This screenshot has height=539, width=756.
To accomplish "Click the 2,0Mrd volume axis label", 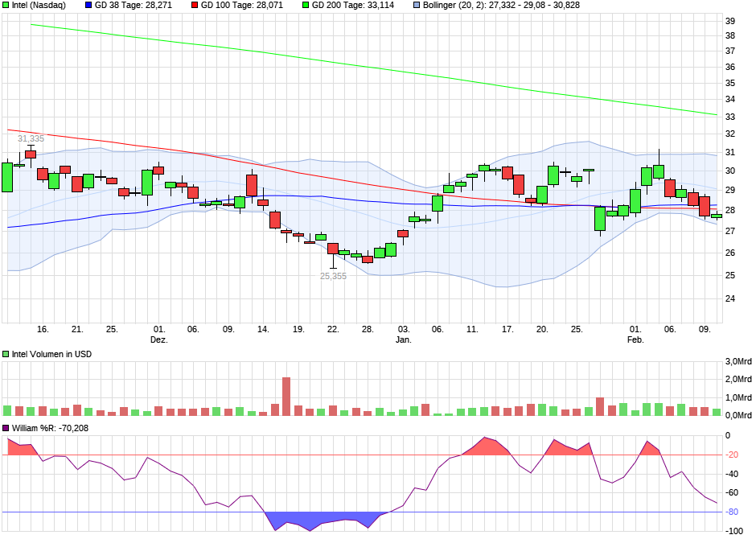I will tap(738, 380).
